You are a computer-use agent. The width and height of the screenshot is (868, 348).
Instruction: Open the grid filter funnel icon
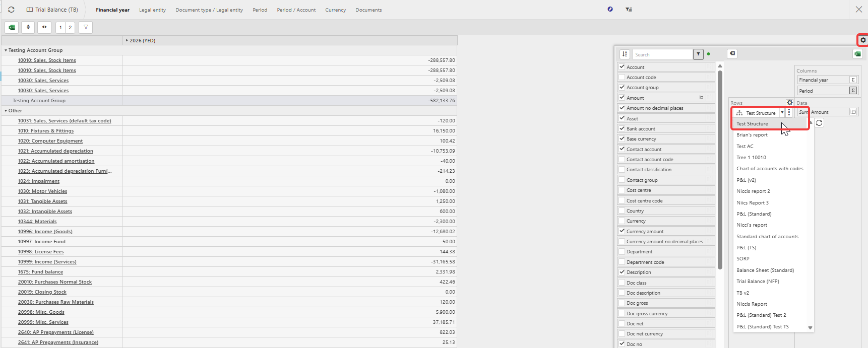coord(86,27)
